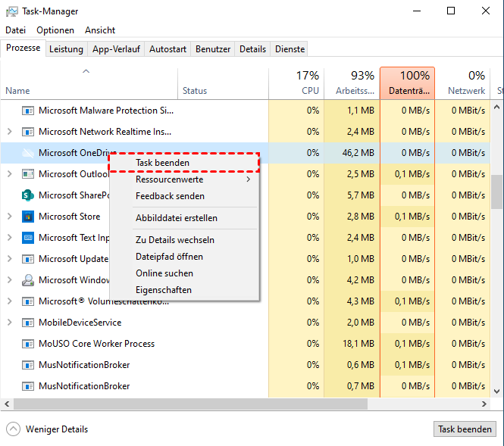The width and height of the screenshot is (504, 446).
Task: Expand the Microsoft Store process group
Action: click(x=9, y=217)
